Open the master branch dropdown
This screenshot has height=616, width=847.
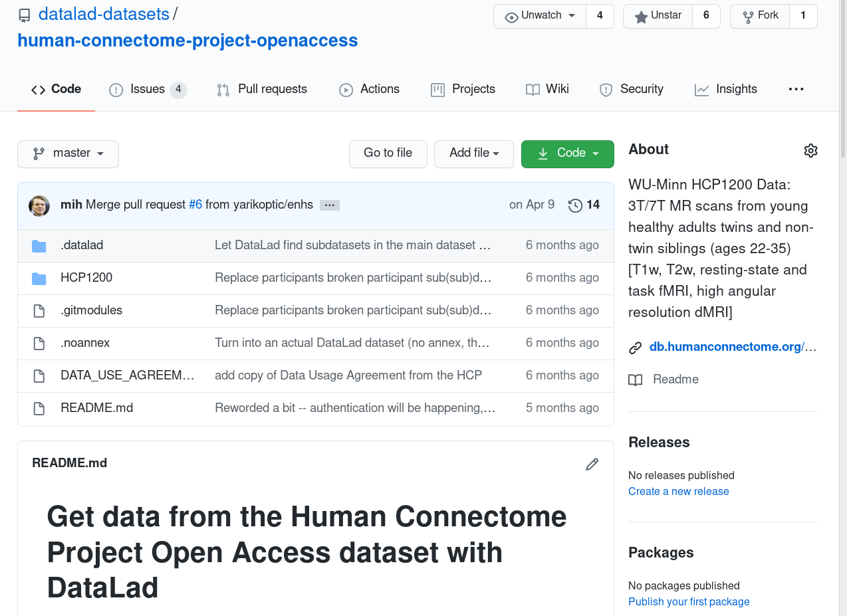click(x=68, y=154)
